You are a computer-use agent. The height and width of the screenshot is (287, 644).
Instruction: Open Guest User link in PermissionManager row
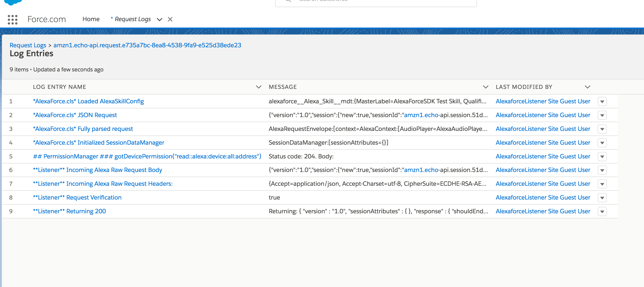(543, 156)
